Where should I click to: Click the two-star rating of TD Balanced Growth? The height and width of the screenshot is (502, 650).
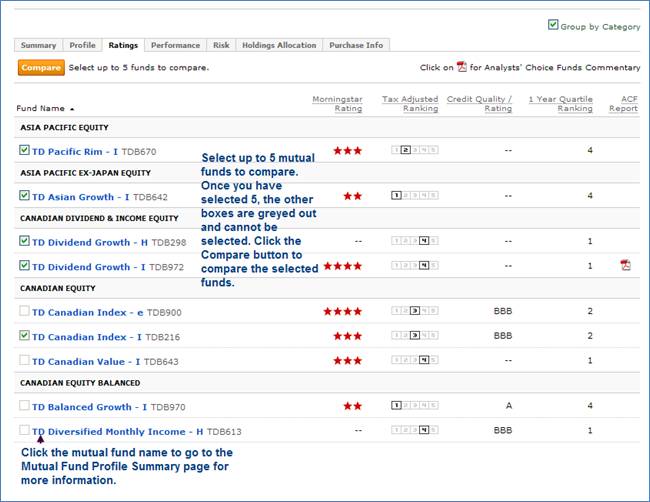pyautogui.click(x=353, y=406)
